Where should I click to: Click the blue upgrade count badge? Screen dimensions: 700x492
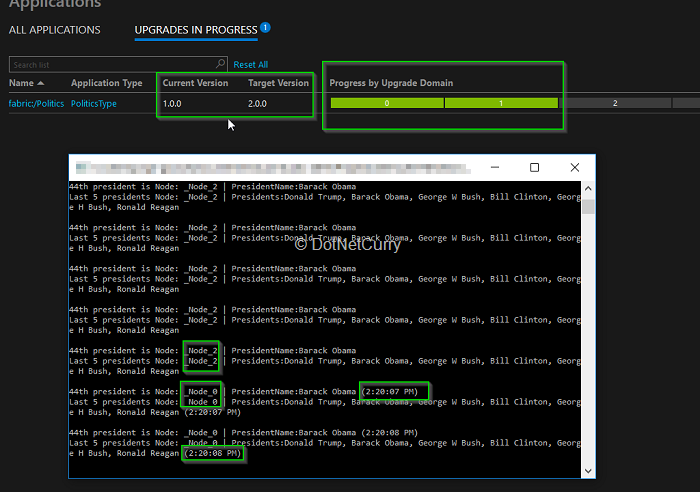click(265, 27)
